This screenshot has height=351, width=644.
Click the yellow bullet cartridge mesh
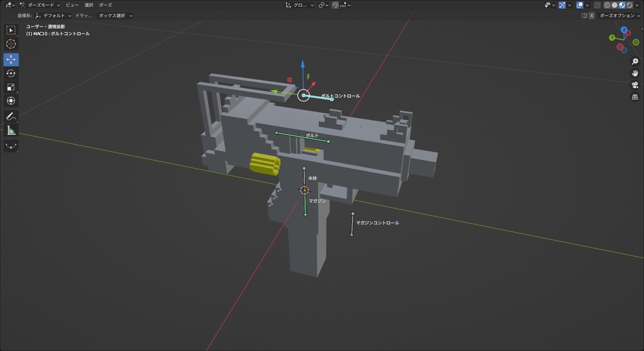[x=265, y=164]
